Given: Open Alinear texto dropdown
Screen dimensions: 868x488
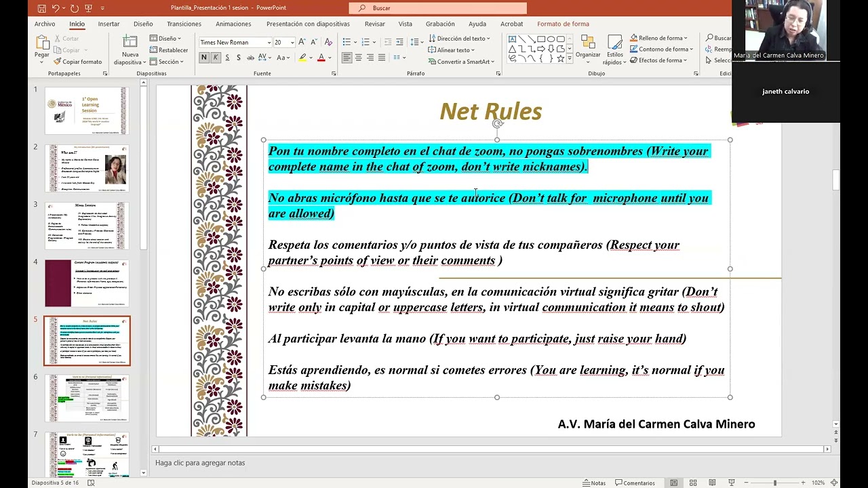Looking at the screenshot, I should 452,49.
